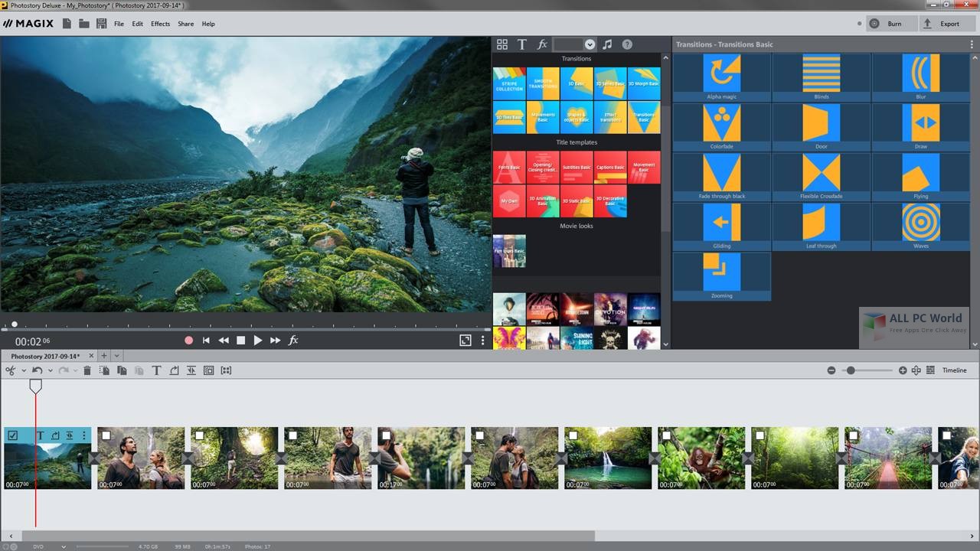Expand the project tabs dropdown arrow

[x=117, y=356]
